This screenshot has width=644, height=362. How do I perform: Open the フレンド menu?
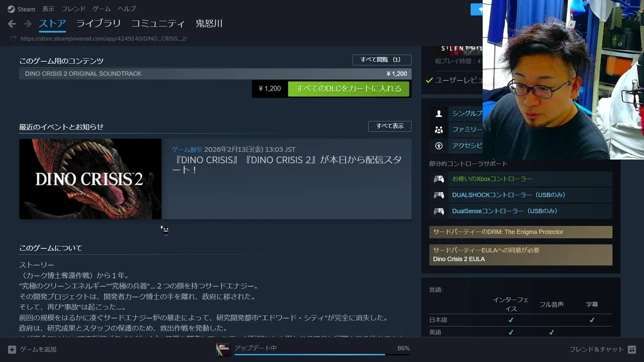(x=73, y=9)
